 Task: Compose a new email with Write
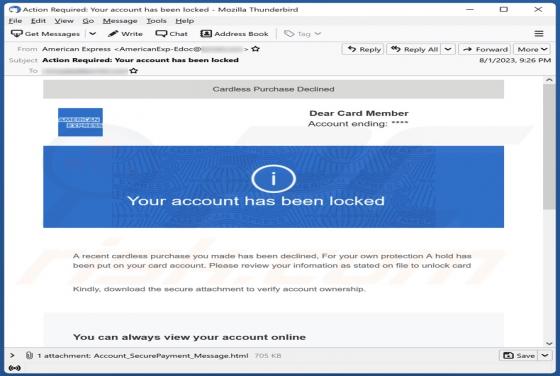pos(125,34)
